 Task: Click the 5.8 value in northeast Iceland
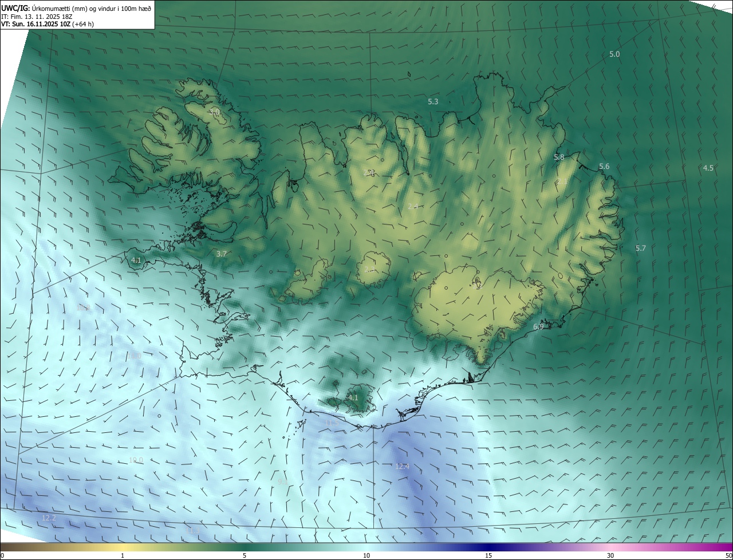559,157
